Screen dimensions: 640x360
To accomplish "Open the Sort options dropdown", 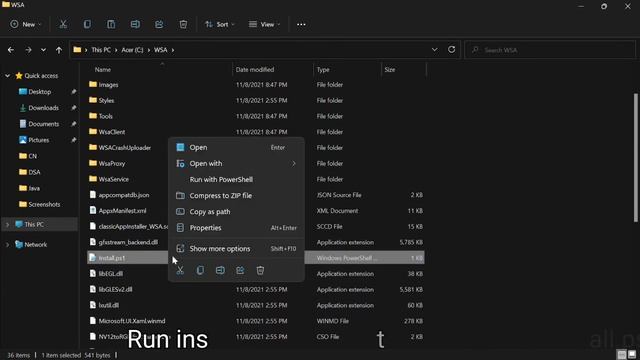I will click(220, 24).
